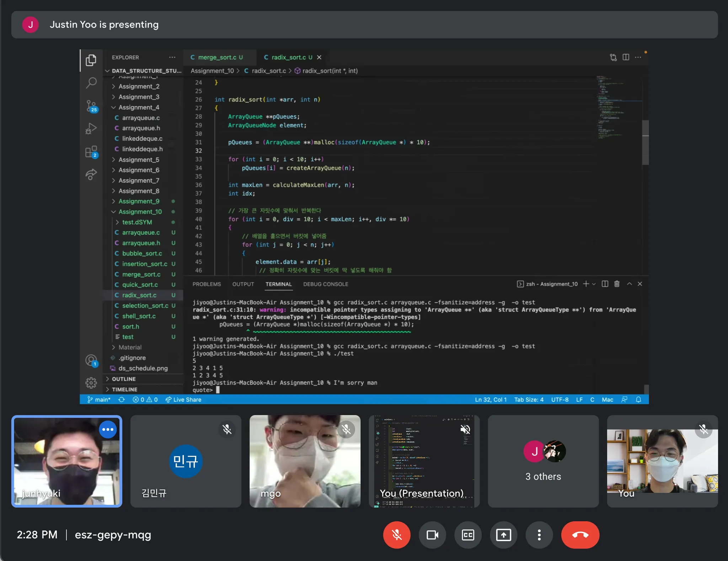Select the '3 others' participants tile

point(543,461)
